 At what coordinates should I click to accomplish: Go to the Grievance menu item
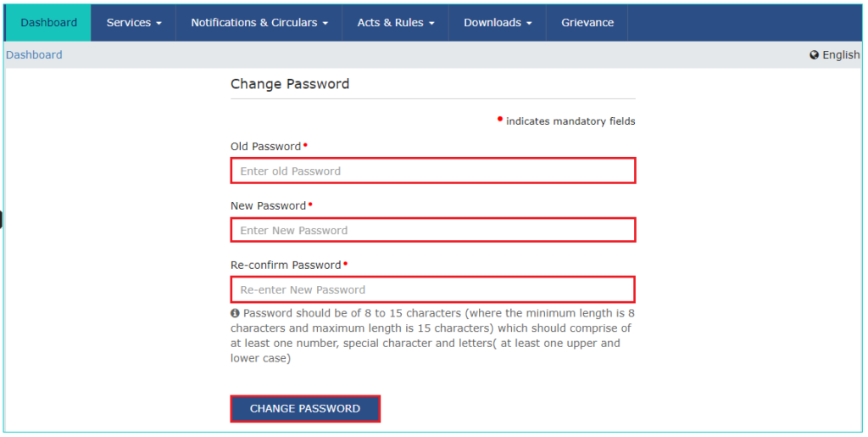point(587,23)
